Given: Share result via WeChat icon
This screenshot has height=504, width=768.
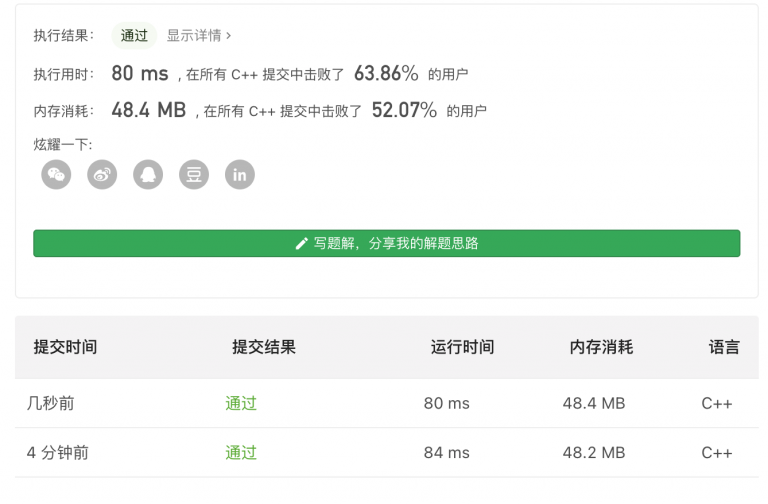Looking at the screenshot, I should pos(57,175).
